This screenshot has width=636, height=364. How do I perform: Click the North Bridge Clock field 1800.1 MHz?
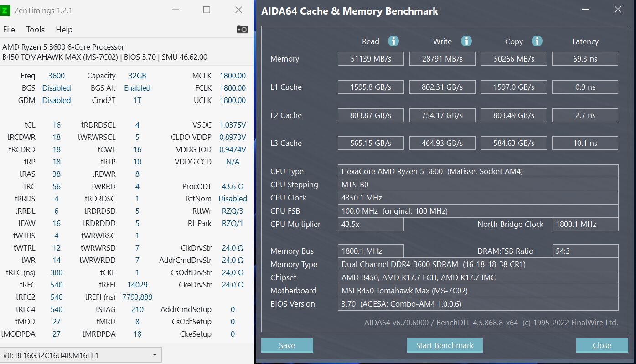click(x=585, y=224)
